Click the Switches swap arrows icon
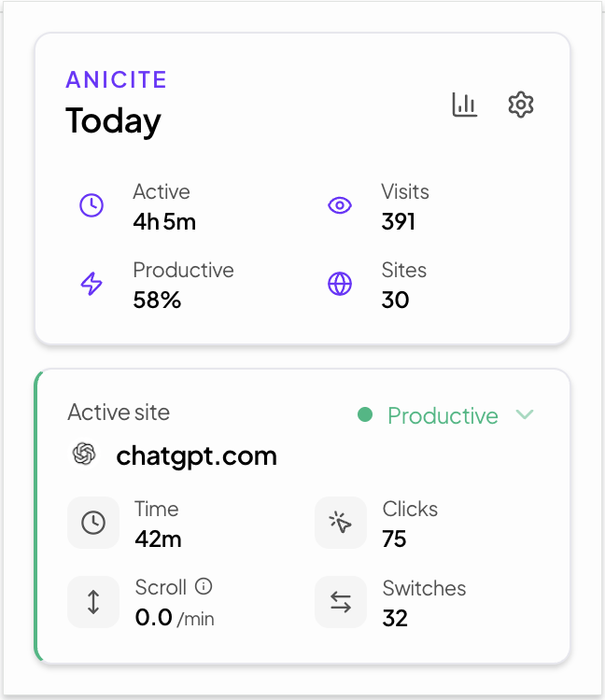 point(341,602)
